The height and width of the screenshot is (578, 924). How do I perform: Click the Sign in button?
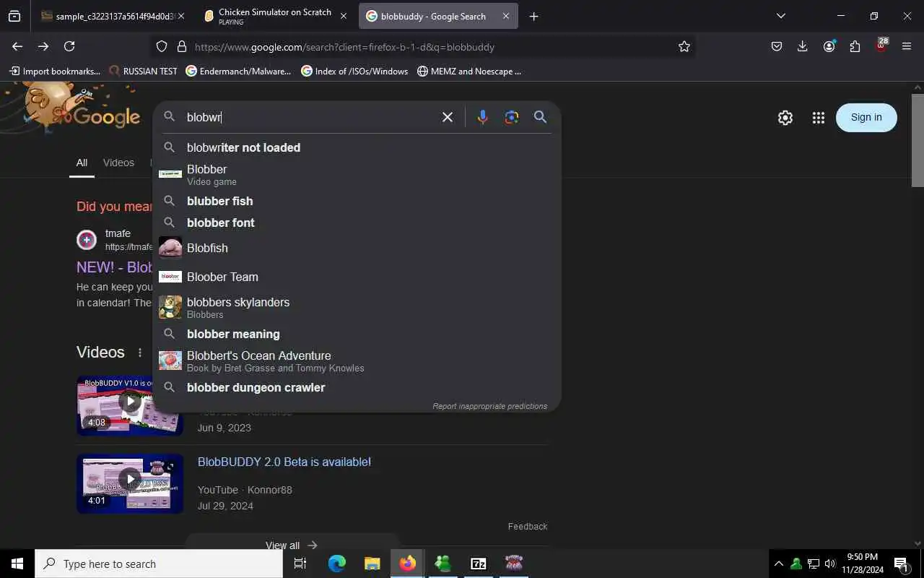tap(866, 117)
